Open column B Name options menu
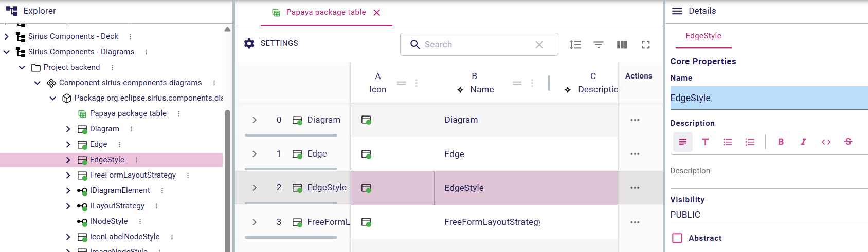868x252 pixels. [x=532, y=83]
